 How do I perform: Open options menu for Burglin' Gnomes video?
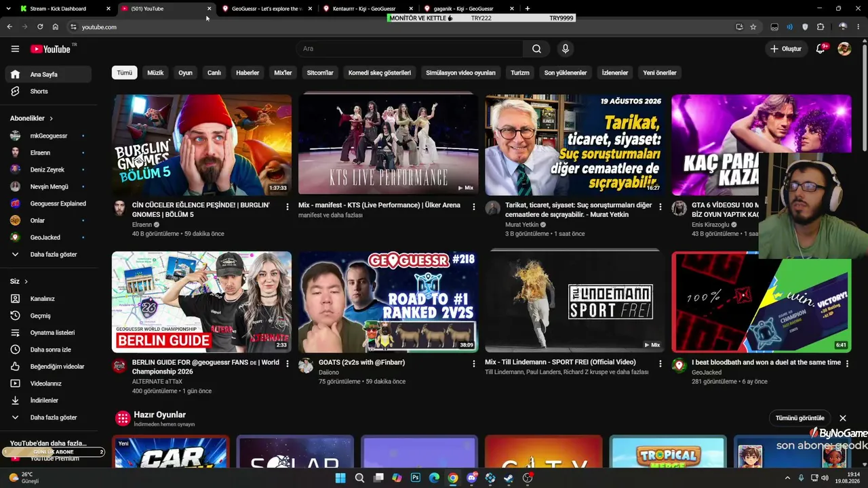click(x=288, y=207)
